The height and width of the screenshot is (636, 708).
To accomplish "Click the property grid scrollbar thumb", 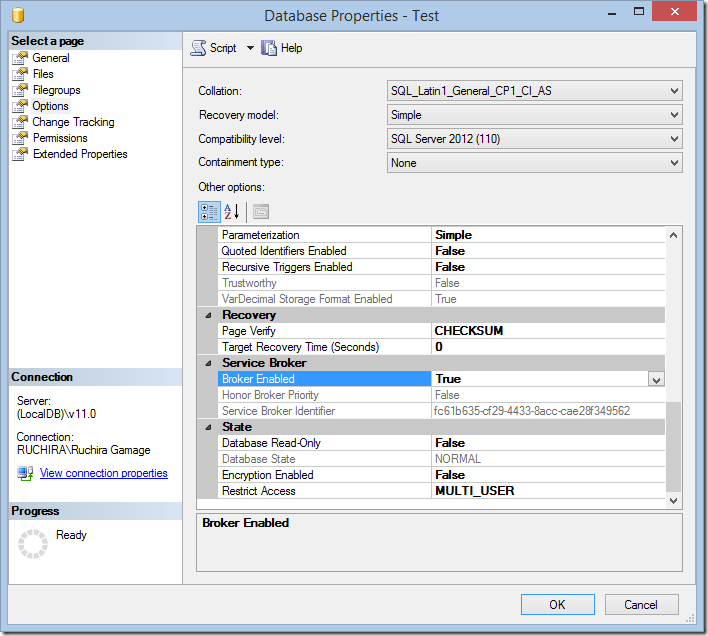I will [x=673, y=446].
